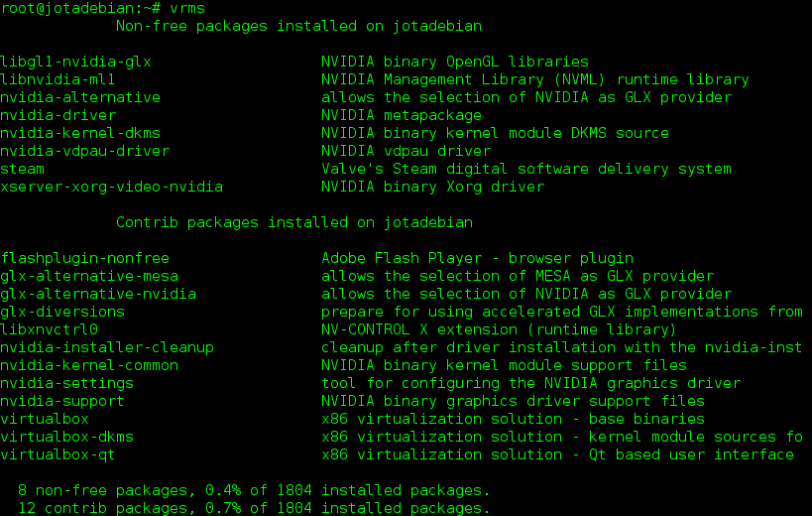Image resolution: width=812 pixels, height=516 pixels.
Task: Select the nvidia-kernel-dkms package name
Action: click(x=80, y=133)
